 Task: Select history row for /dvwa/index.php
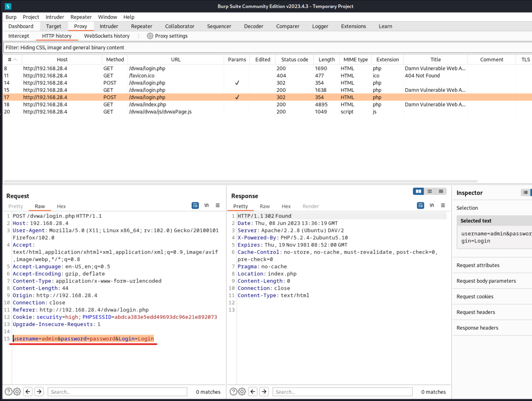267,105
